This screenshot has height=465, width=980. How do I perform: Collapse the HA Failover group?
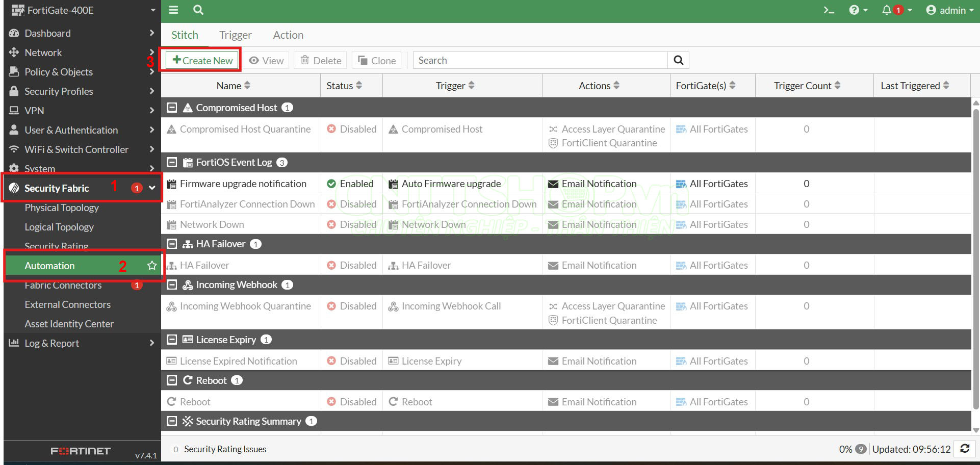coord(172,244)
